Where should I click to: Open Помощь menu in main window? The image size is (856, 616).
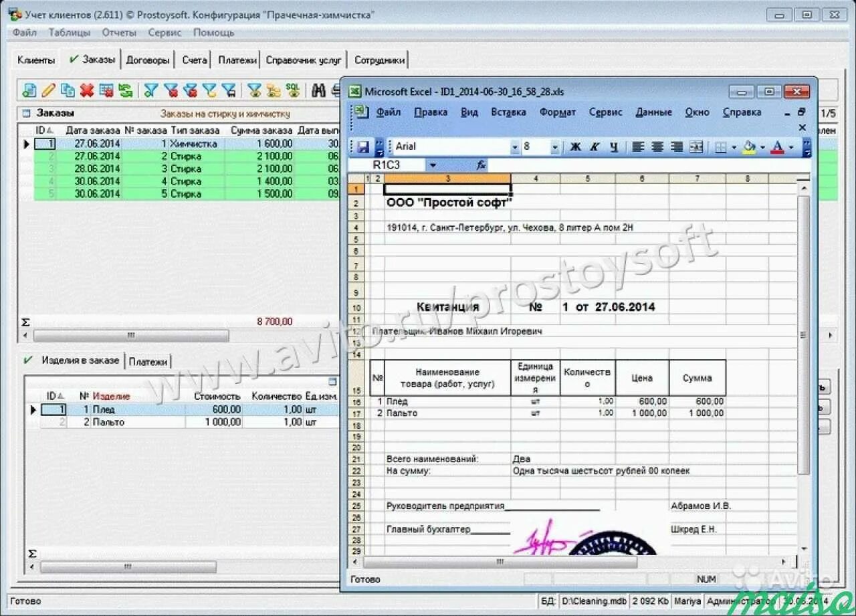214,32
